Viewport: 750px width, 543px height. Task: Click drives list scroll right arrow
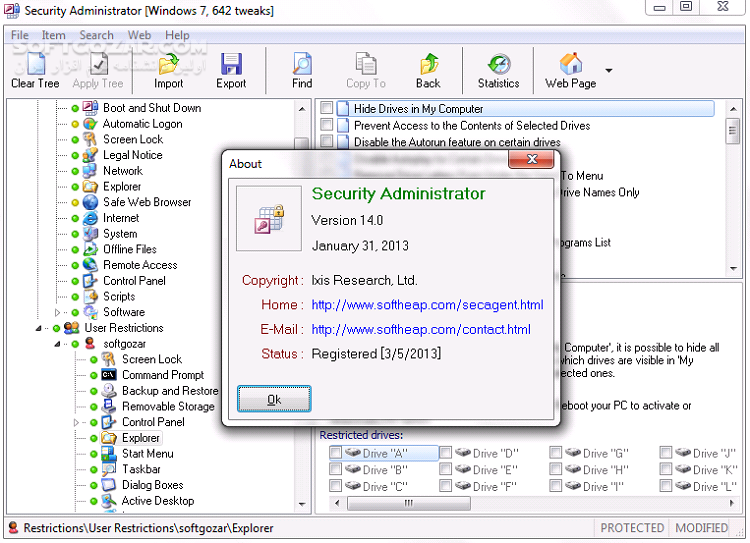[x=731, y=503]
